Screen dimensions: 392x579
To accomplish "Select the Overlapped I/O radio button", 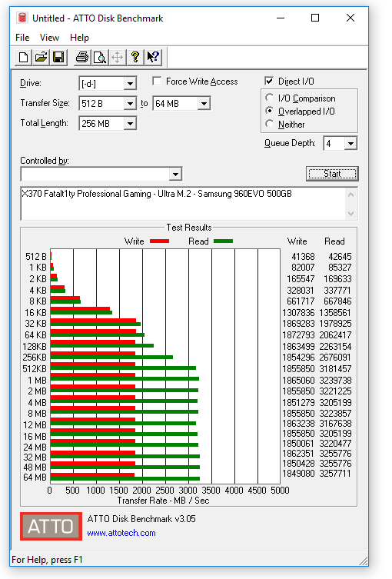I will point(270,111).
